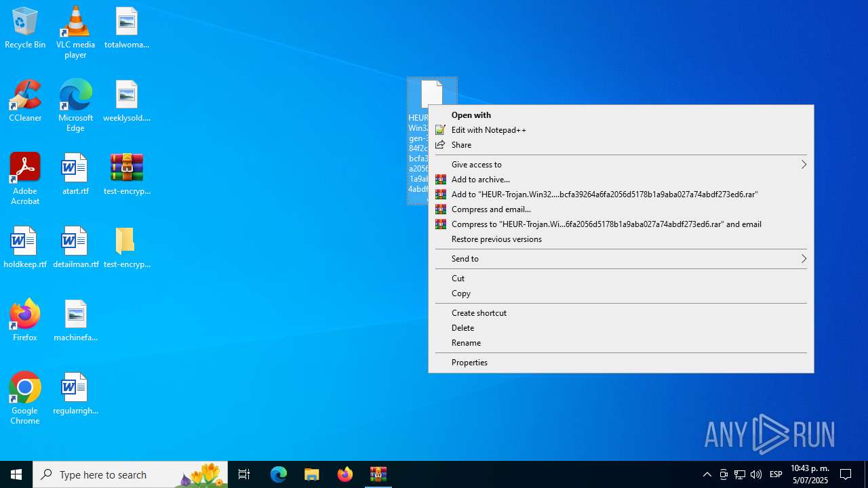Image resolution: width=868 pixels, height=488 pixels.
Task: Choose Copy from the context menu
Action: (621, 293)
